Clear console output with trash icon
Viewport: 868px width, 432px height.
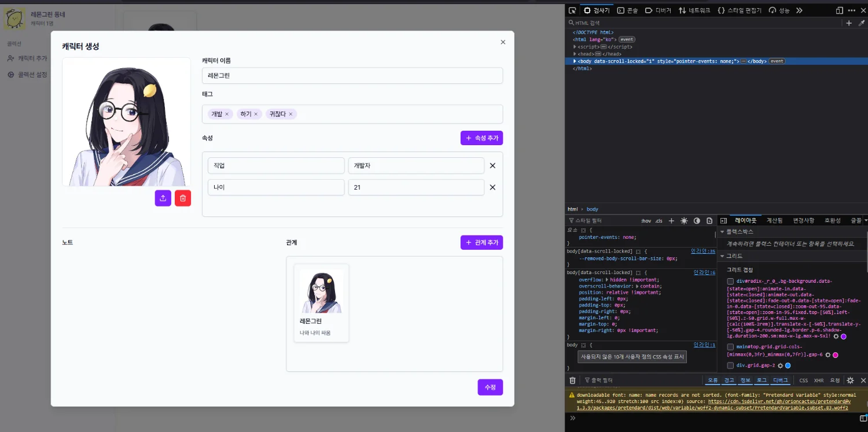[572, 381]
